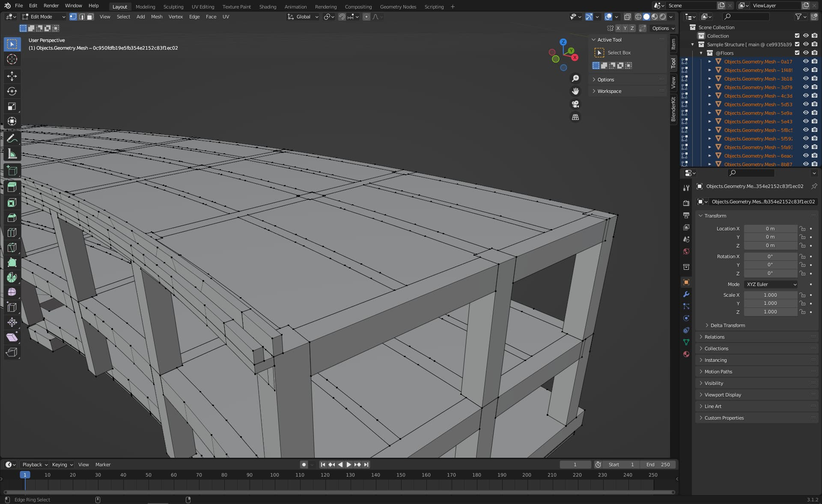Click the Scale X value field
This screenshot has height=504, width=822.
pos(771,295)
